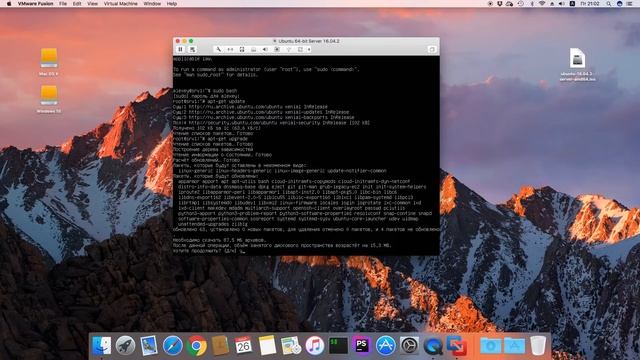Launch Google Chrome from the dock
The height and width of the screenshot is (360, 640).
coord(196,346)
